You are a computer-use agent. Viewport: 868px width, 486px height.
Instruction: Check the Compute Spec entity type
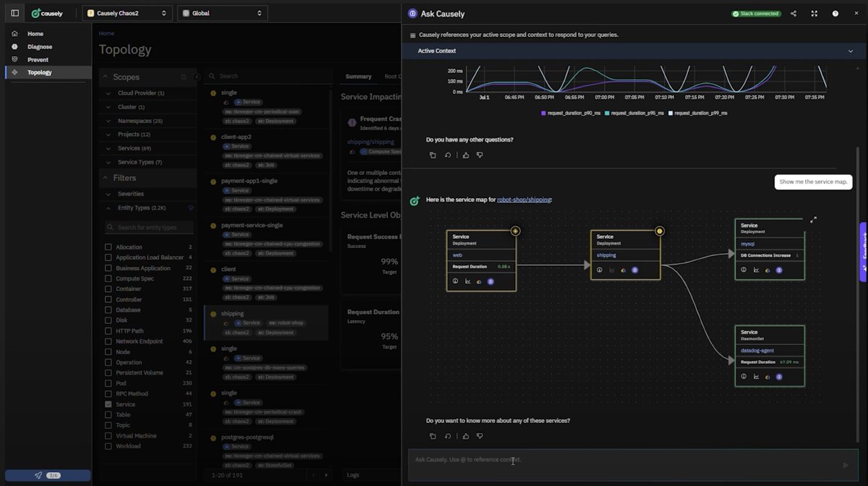(x=109, y=278)
